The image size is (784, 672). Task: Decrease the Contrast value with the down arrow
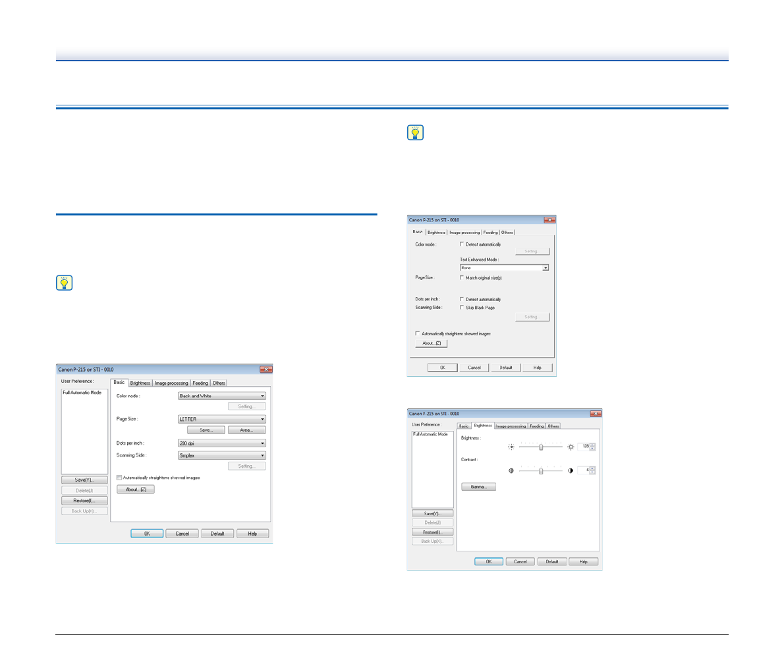click(x=592, y=472)
